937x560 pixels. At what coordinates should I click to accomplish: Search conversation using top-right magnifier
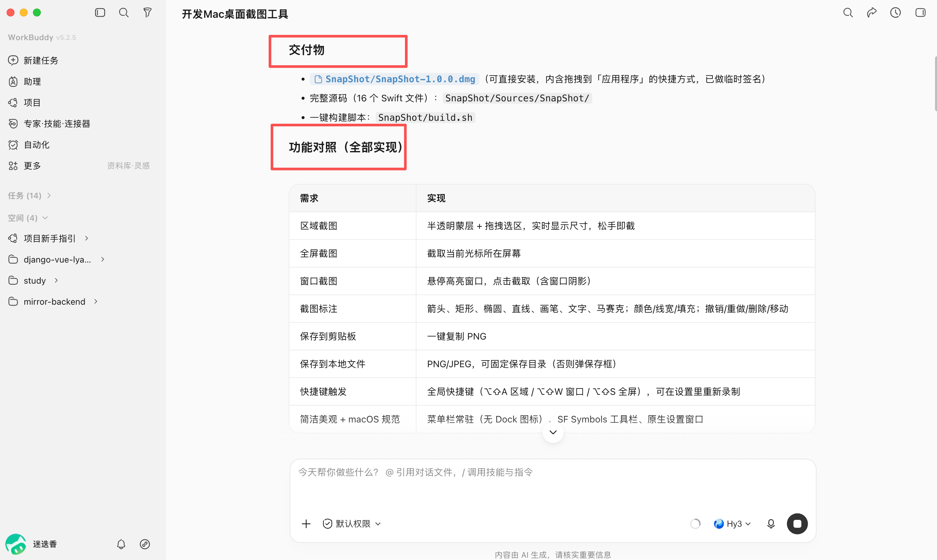click(x=848, y=13)
